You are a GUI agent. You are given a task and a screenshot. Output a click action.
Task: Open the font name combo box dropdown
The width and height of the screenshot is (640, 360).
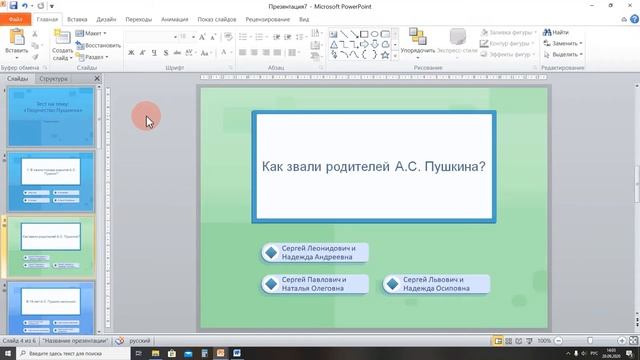[x=175, y=37]
